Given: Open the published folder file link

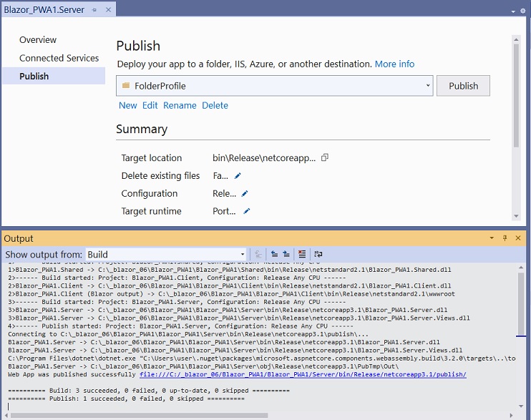Looking at the screenshot, I should [x=303, y=374].
